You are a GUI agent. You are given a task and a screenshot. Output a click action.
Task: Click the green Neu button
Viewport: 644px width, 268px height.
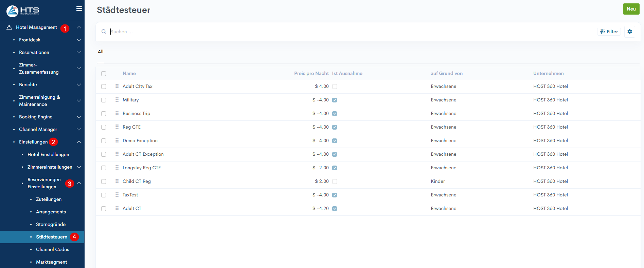631,9
